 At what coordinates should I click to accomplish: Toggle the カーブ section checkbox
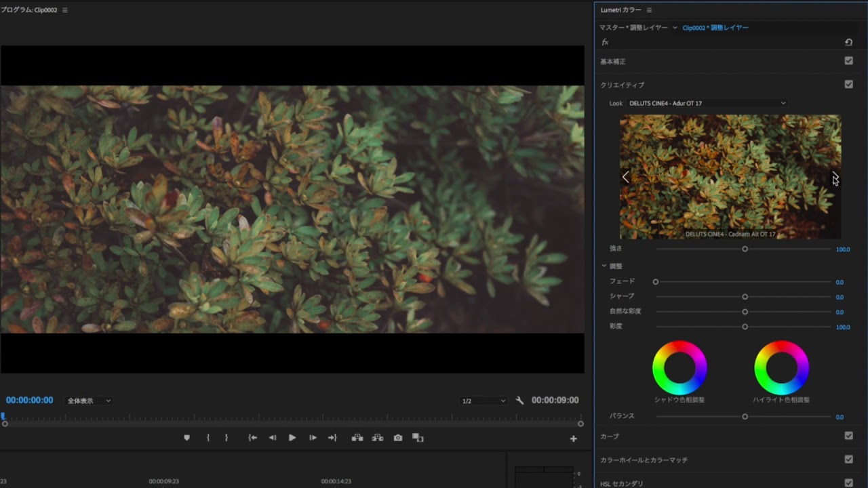click(848, 436)
